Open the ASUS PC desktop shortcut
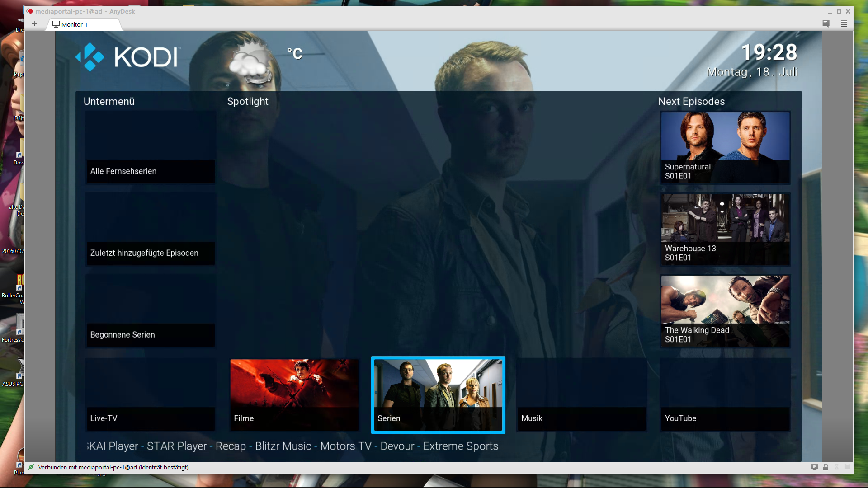Image resolution: width=868 pixels, height=488 pixels. click(13, 373)
